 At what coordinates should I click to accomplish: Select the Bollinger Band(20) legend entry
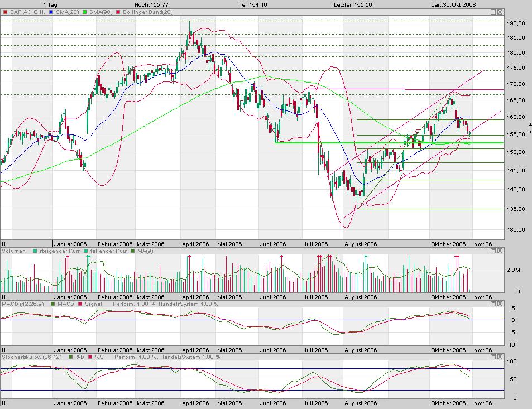tap(143, 12)
